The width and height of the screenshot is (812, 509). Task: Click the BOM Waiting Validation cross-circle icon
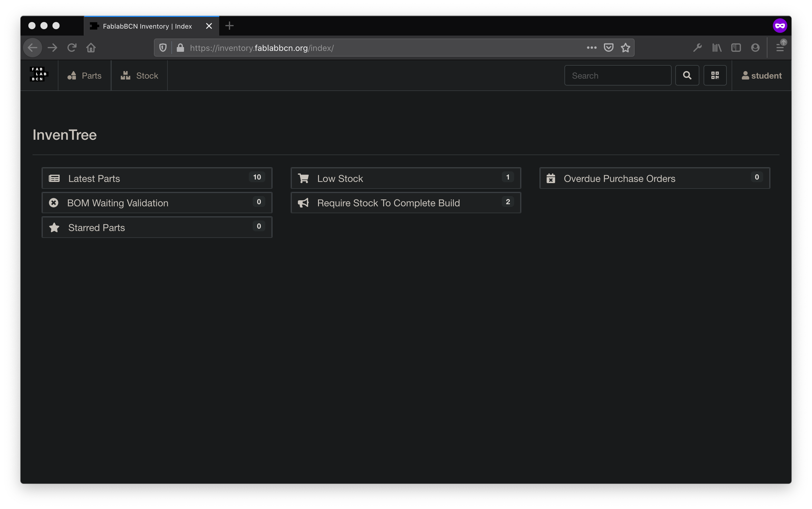click(54, 203)
